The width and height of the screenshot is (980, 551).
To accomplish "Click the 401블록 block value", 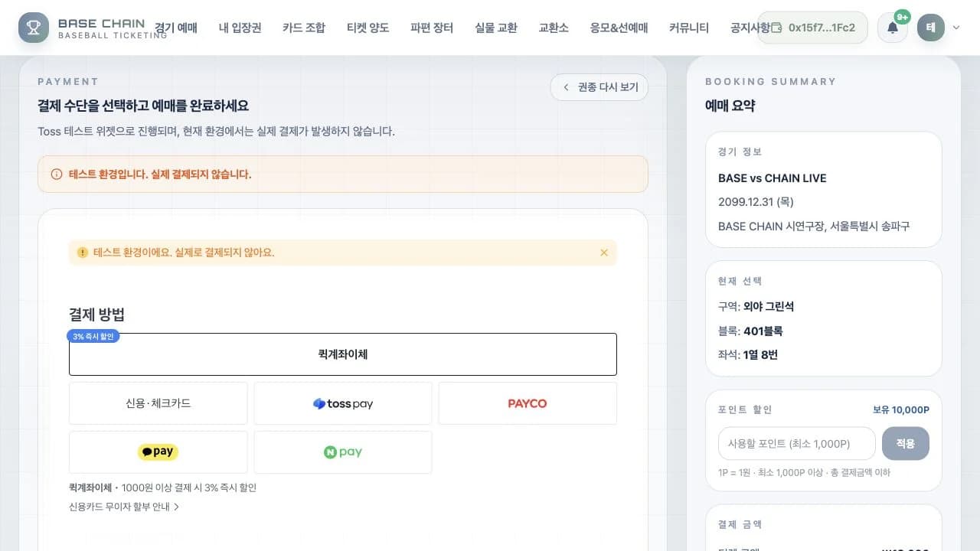I will pyautogui.click(x=763, y=331).
